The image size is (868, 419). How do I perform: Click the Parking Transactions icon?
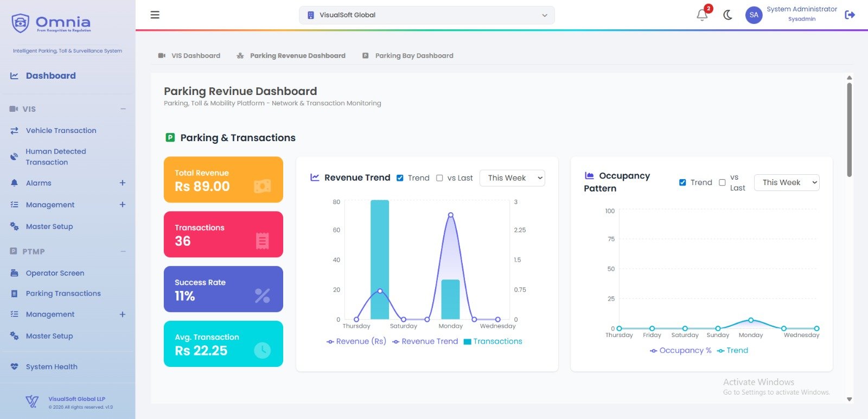[x=14, y=294]
